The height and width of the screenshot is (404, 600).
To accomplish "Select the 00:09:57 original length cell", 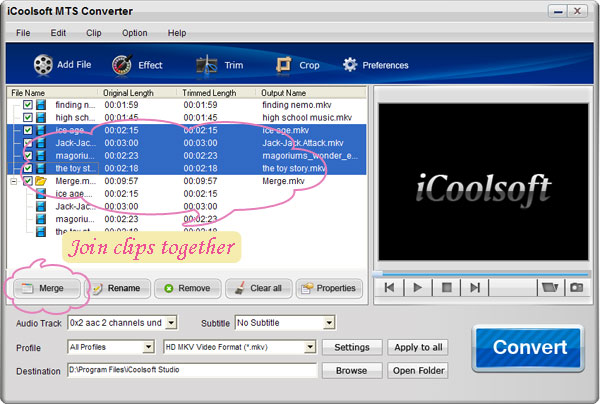I will pos(121,181).
